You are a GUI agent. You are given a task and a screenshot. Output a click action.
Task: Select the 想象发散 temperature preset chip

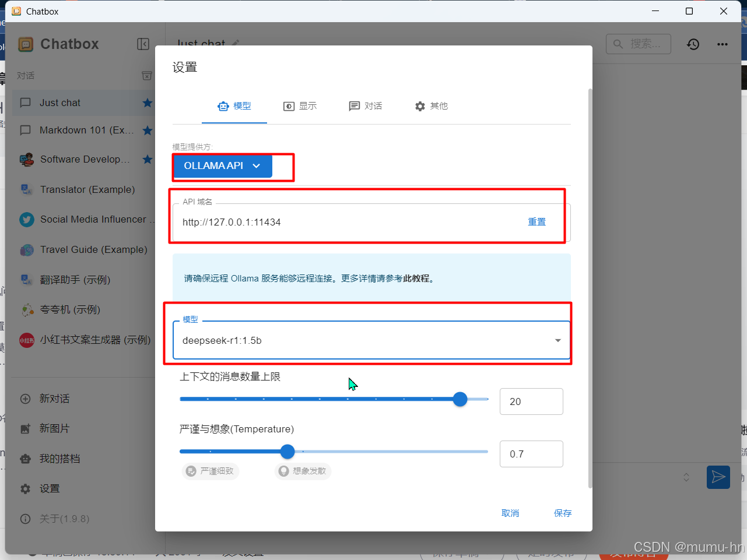click(303, 471)
